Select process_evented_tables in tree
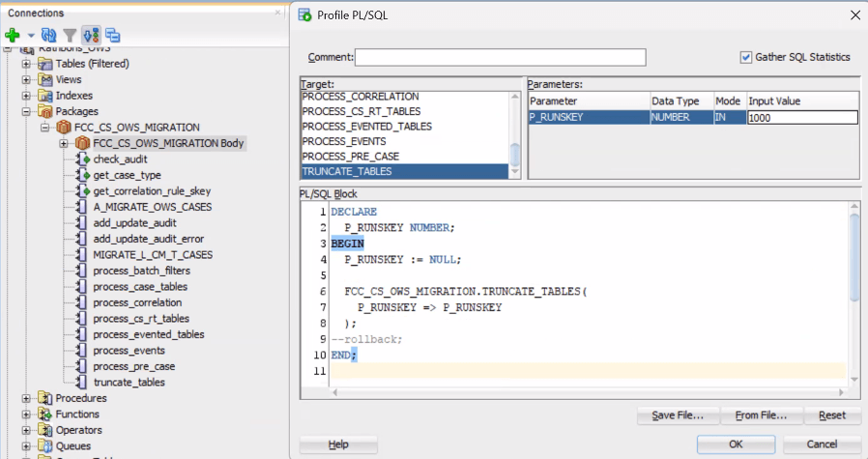The image size is (868, 459). point(148,334)
